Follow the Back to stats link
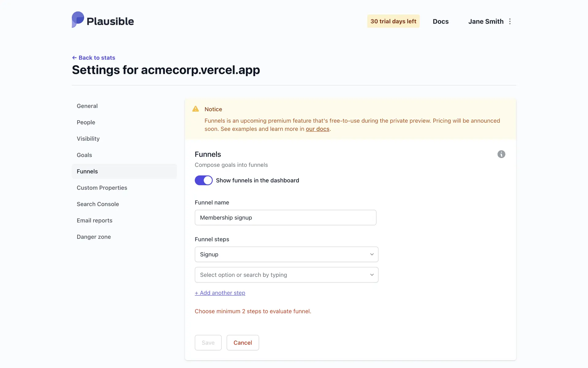 [94, 58]
